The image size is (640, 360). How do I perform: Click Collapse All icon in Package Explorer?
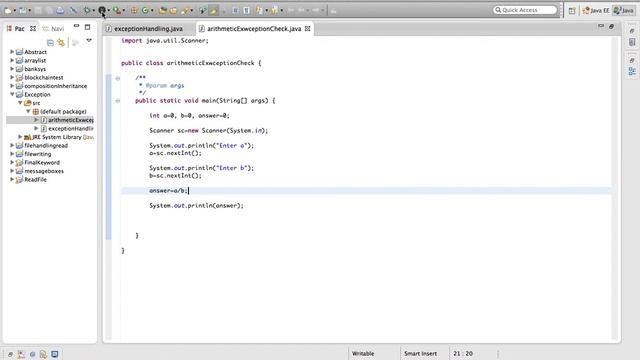click(x=50, y=42)
